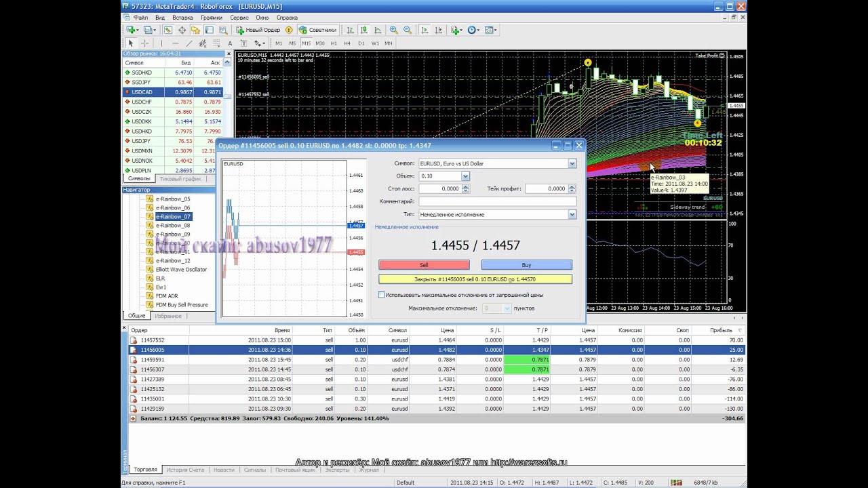The height and width of the screenshot is (488, 868).
Task: Click into the Комментарий input field
Action: click(497, 201)
